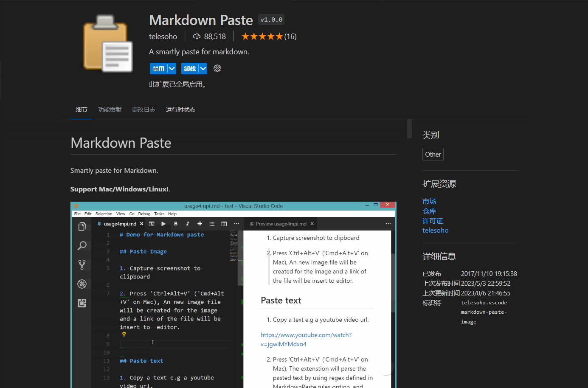The width and height of the screenshot is (588, 388).
Task: Toggle bold in the markdown toolbar
Action: click(175, 223)
